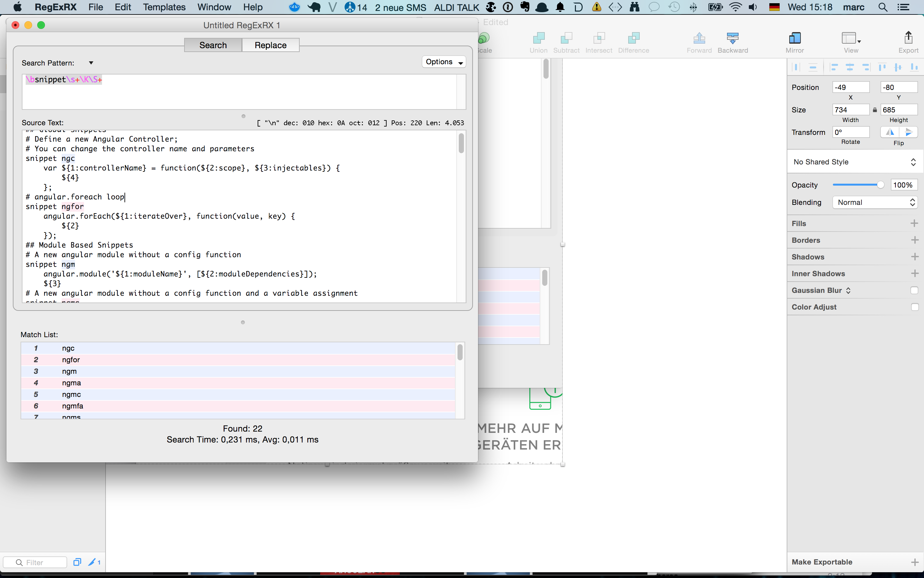Toggle the size lock icon between Width and Height

[875, 110]
